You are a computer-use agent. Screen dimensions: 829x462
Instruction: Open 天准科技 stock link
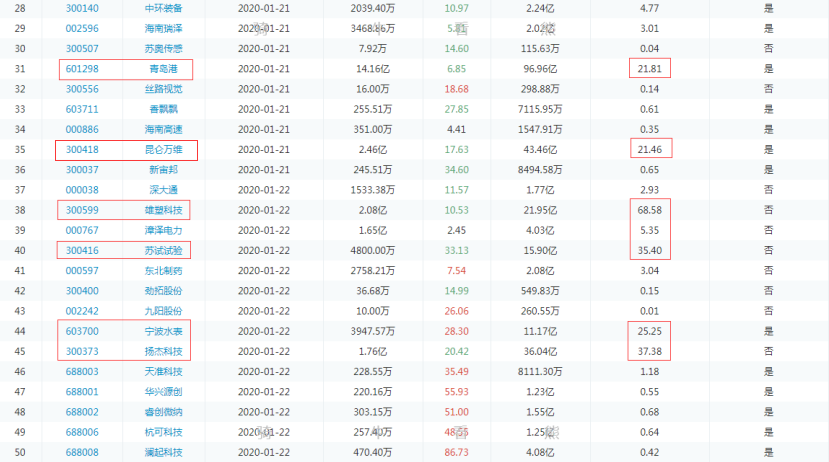pos(163,372)
